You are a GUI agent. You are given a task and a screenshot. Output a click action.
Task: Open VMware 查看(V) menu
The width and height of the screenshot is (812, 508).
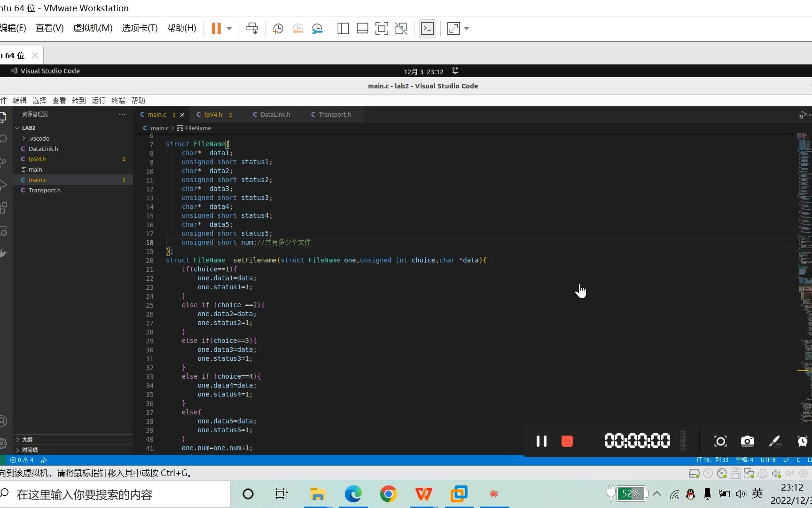click(x=50, y=28)
